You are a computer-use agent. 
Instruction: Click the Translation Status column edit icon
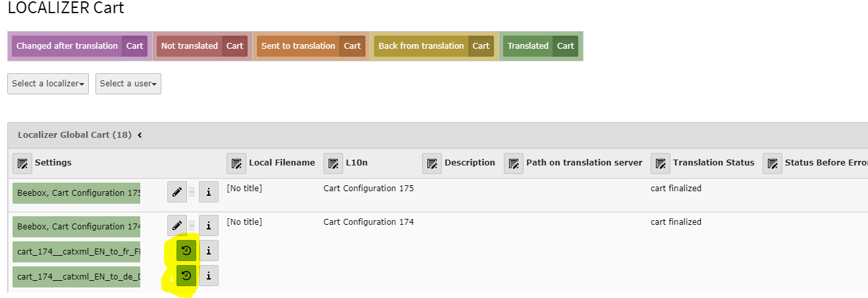[661, 163]
